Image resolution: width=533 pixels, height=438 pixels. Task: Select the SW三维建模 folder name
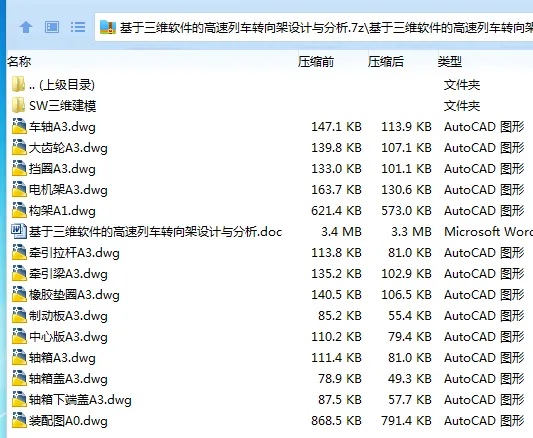(x=63, y=106)
